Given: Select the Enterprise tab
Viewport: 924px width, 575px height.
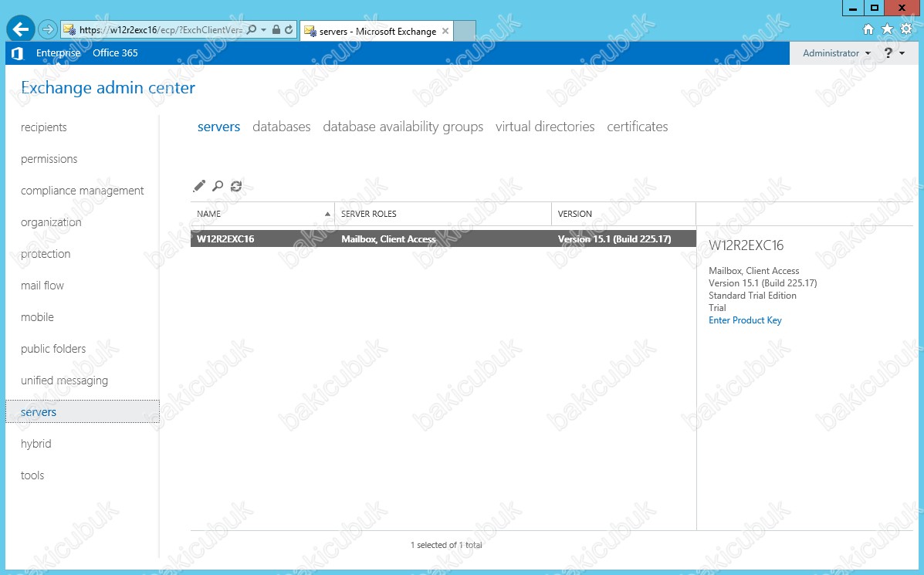Looking at the screenshot, I should [x=59, y=53].
